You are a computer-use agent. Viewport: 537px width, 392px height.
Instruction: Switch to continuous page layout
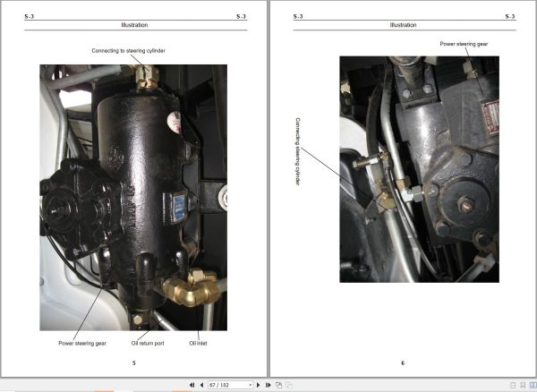[523, 385]
